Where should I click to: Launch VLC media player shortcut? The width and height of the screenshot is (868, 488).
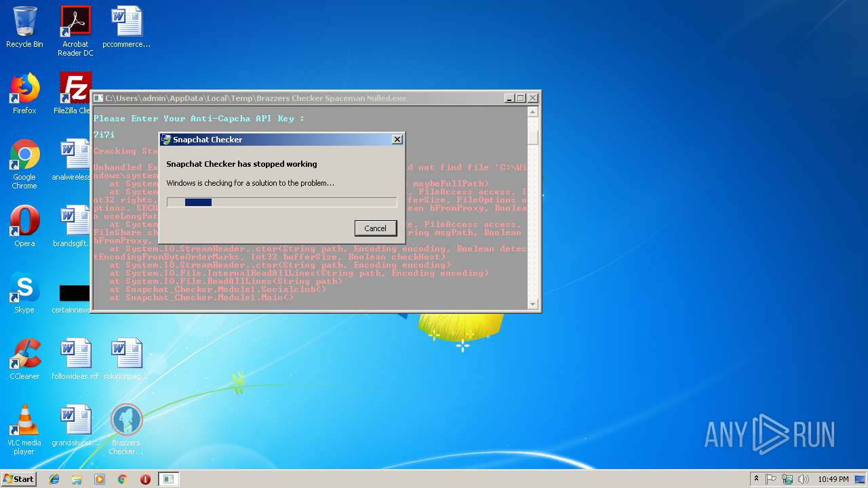coord(24,430)
